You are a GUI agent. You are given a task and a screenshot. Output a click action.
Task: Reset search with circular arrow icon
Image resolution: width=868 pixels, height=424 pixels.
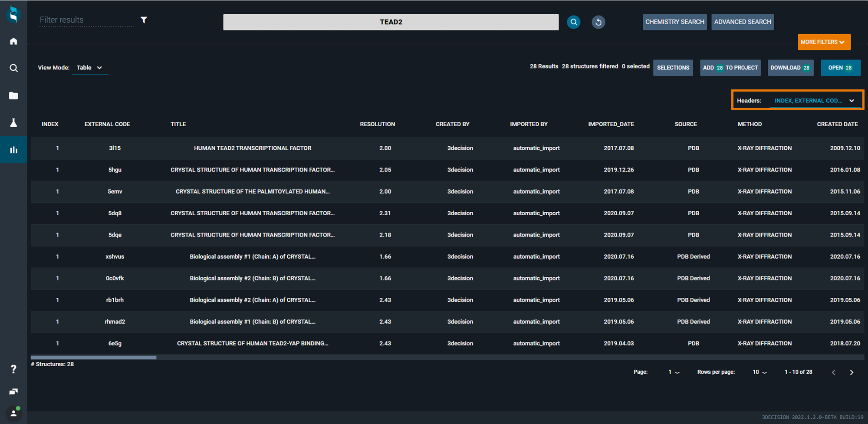tap(598, 22)
